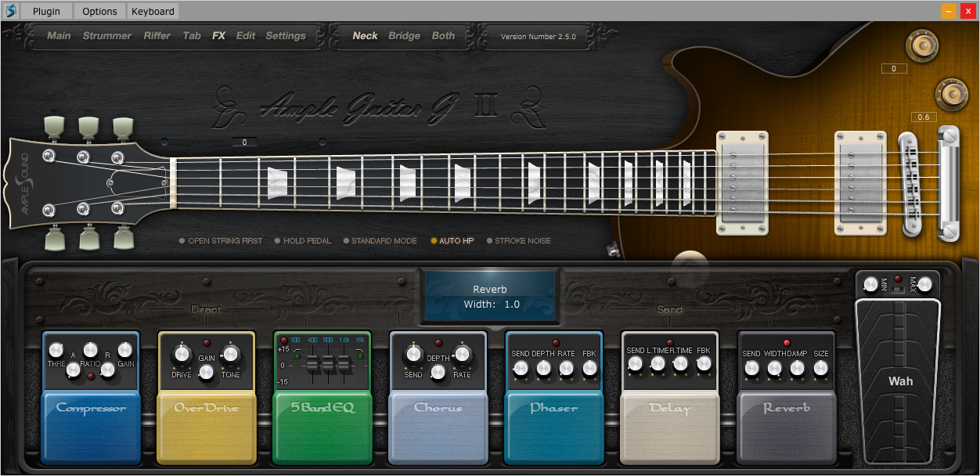
Task: Click the Phaser SEND knob
Action: (521, 367)
